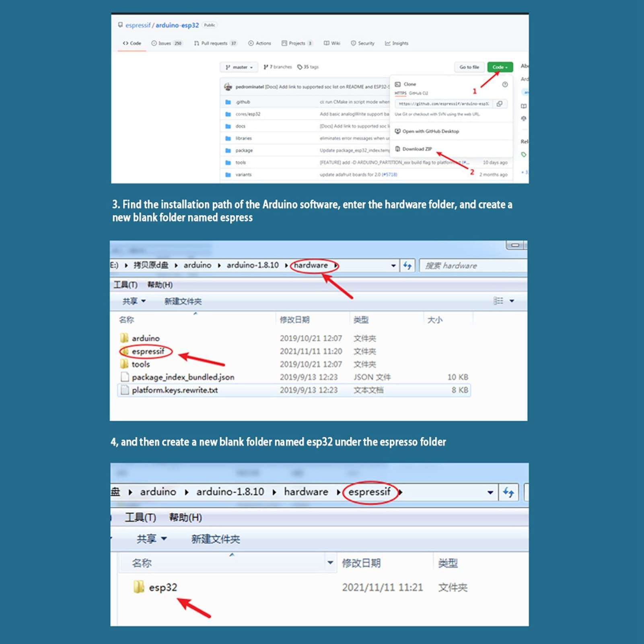Switch to the Pull requests tab
The image size is (644, 644).
[x=215, y=43]
